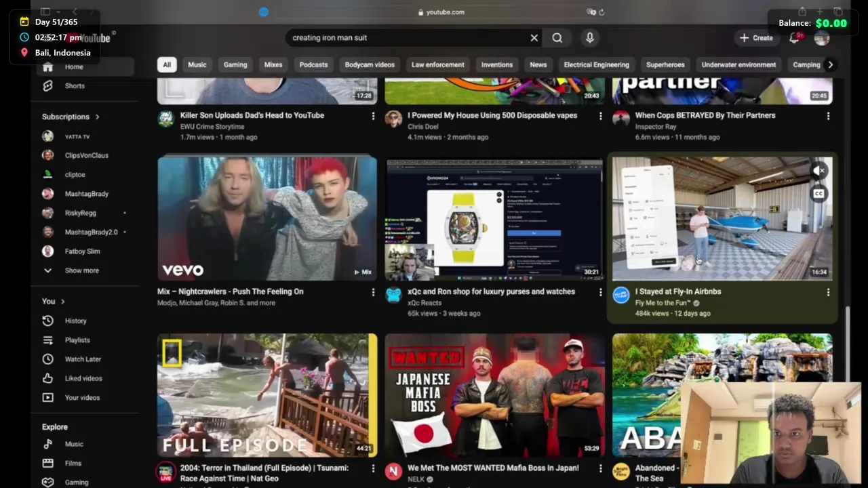Clear the search box with X
This screenshot has height=488, width=868.
[534, 38]
